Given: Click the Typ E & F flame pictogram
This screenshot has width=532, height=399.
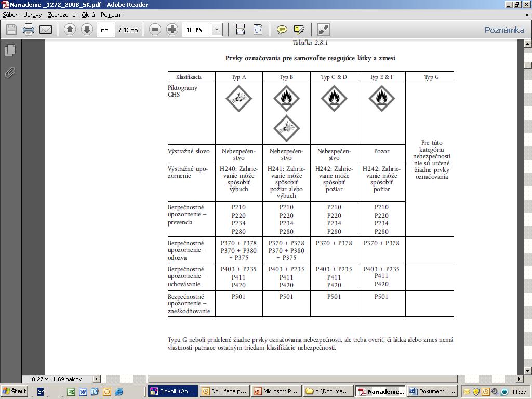Looking at the screenshot, I should tap(382, 99).
